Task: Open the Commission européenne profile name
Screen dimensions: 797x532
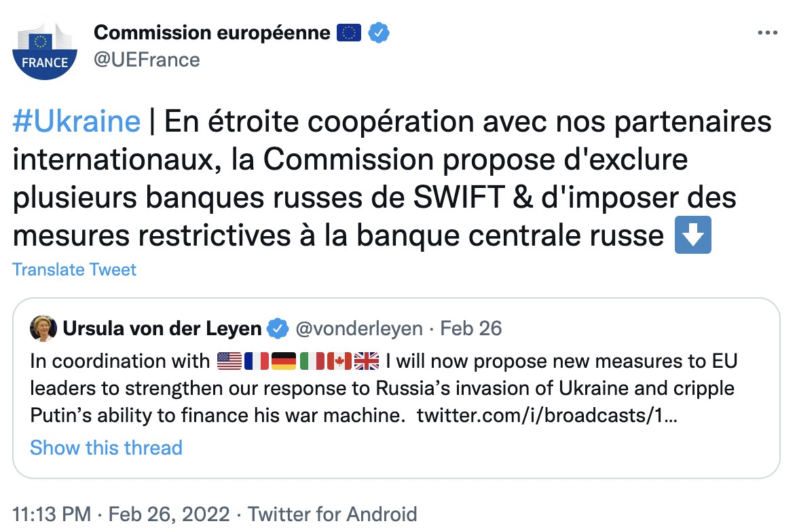Action: pos(212,33)
